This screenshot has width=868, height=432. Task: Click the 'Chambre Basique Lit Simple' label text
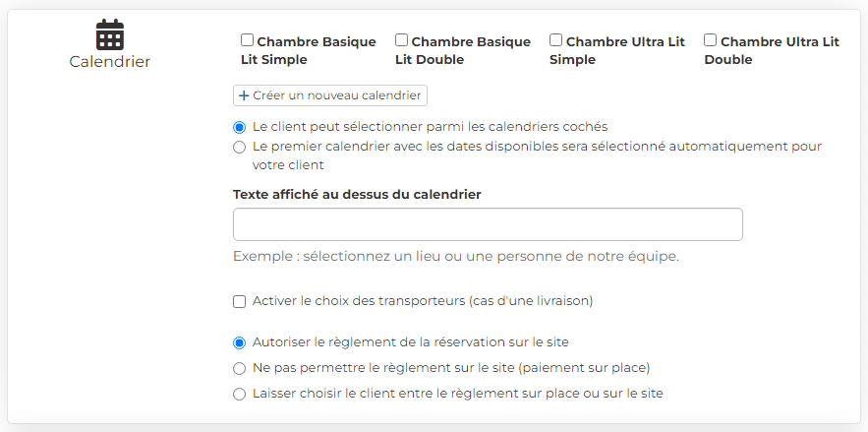[309, 50]
